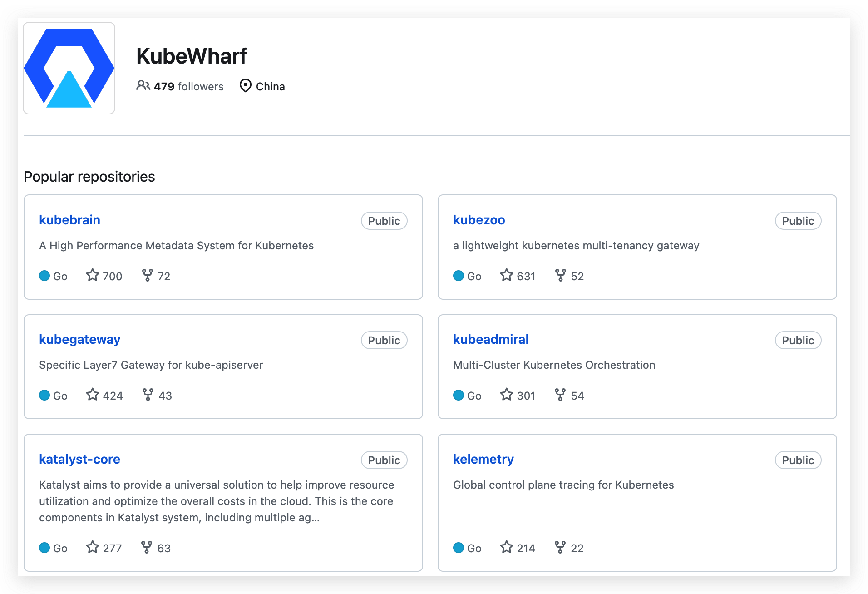
Task: Open the 479 followers link
Action: point(188,86)
